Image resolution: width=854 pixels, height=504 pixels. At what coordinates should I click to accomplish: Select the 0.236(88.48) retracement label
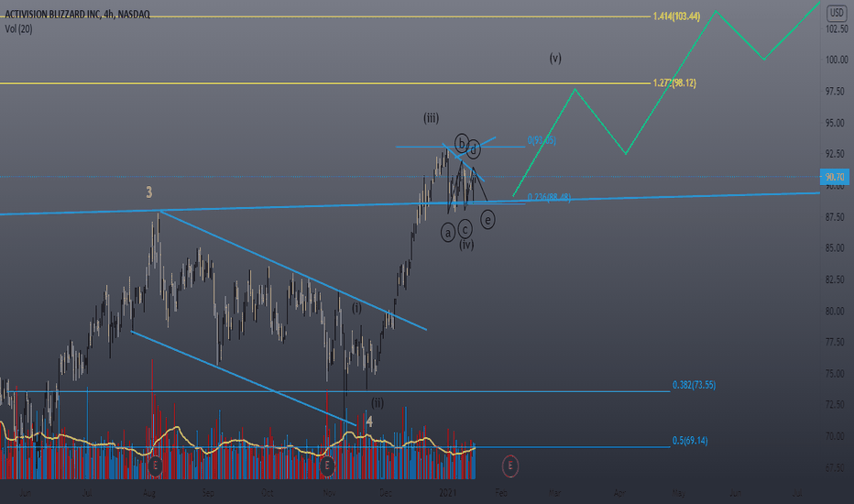(x=549, y=197)
